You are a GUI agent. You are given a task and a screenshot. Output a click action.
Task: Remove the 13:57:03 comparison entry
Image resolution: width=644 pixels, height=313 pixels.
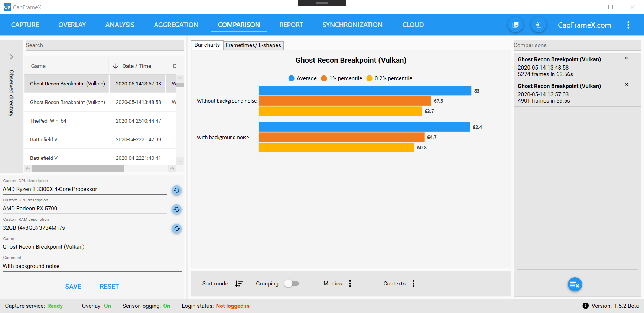(626, 85)
